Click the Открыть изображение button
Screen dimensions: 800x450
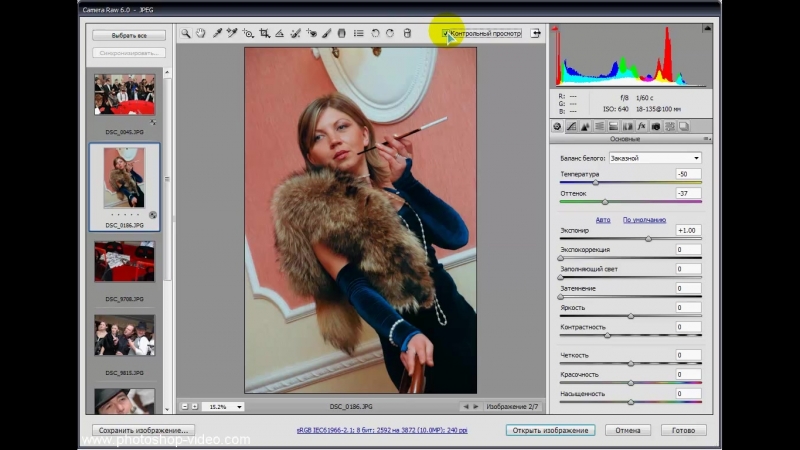pos(550,430)
